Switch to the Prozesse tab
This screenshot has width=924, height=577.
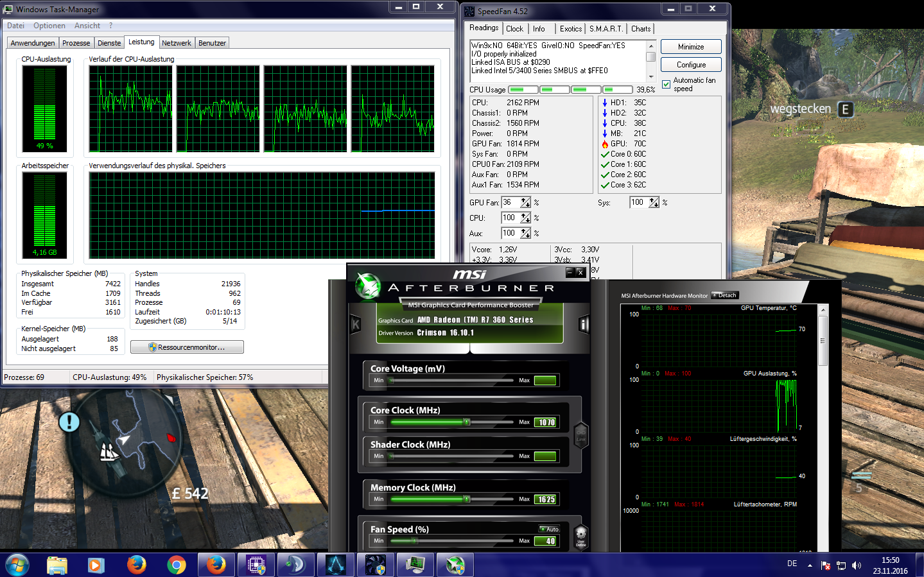coord(76,43)
